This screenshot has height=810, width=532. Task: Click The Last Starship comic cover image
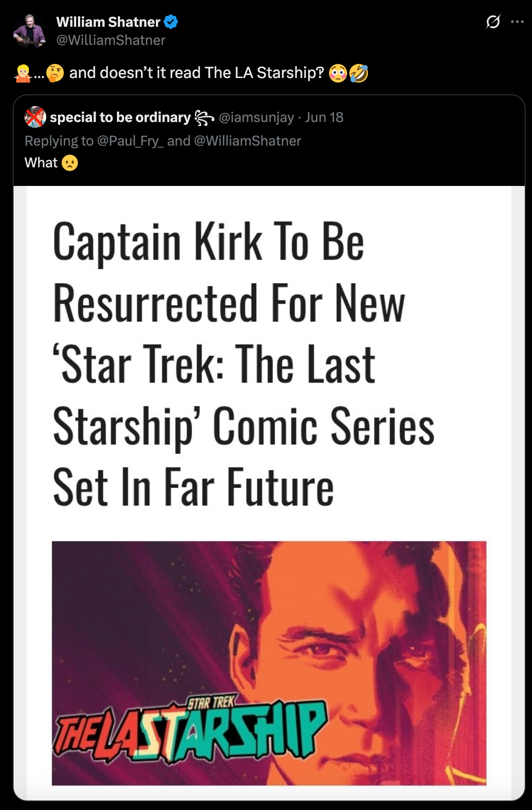pos(269,663)
